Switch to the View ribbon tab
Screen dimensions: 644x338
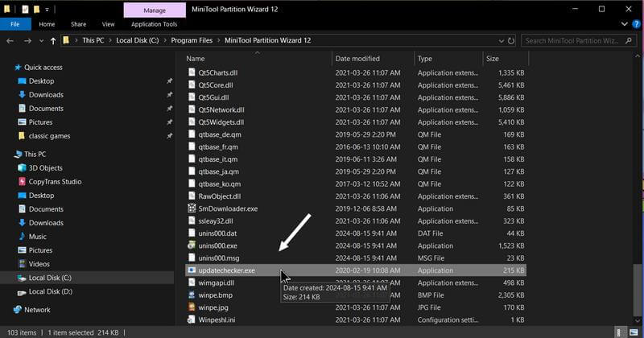tap(108, 24)
